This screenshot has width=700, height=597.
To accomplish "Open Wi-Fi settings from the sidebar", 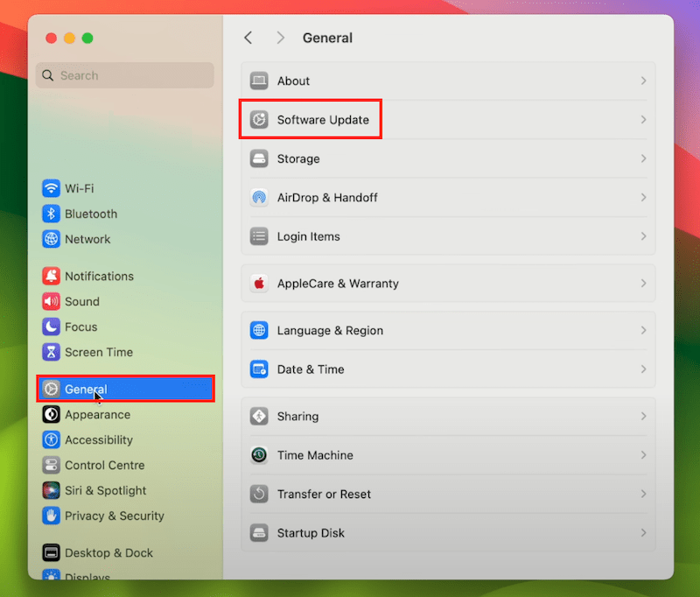I will pos(52,188).
